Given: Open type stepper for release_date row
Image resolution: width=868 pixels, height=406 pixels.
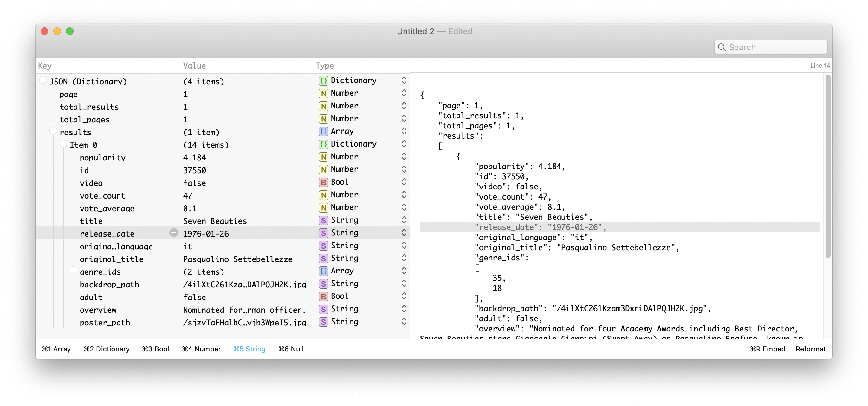Looking at the screenshot, I should [404, 233].
